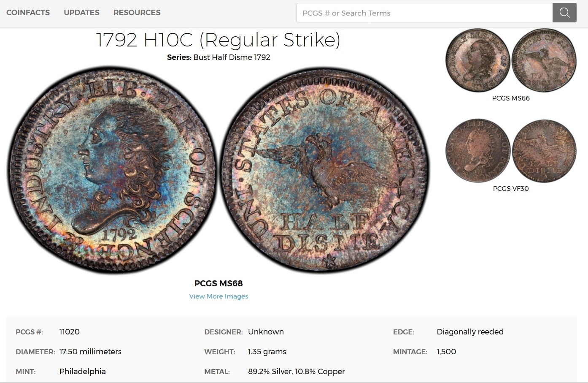The image size is (588, 383).
Task: Open the PCGS VF30 obverse thumbnail
Action: coord(478,151)
